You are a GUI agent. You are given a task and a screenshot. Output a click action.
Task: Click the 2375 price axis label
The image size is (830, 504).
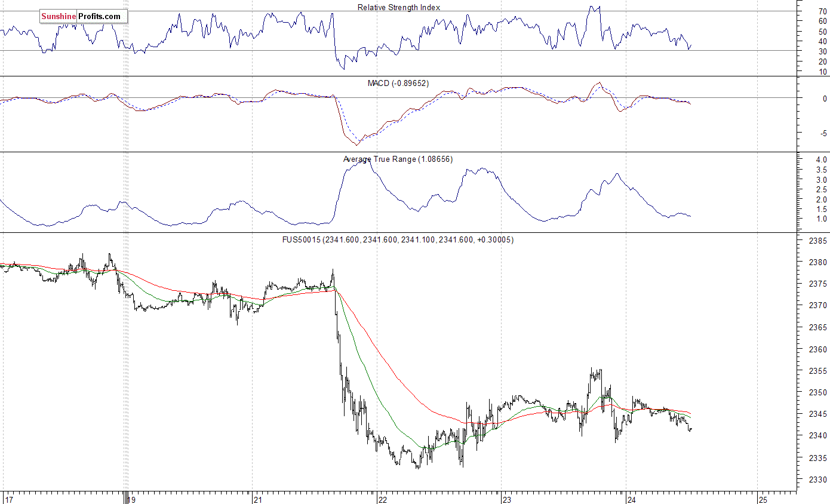[818, 284]
